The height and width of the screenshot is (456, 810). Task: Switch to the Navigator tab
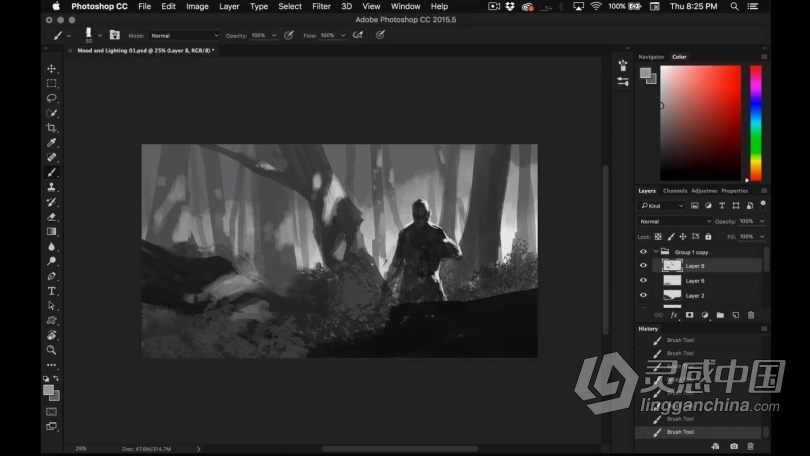[651, 57]
